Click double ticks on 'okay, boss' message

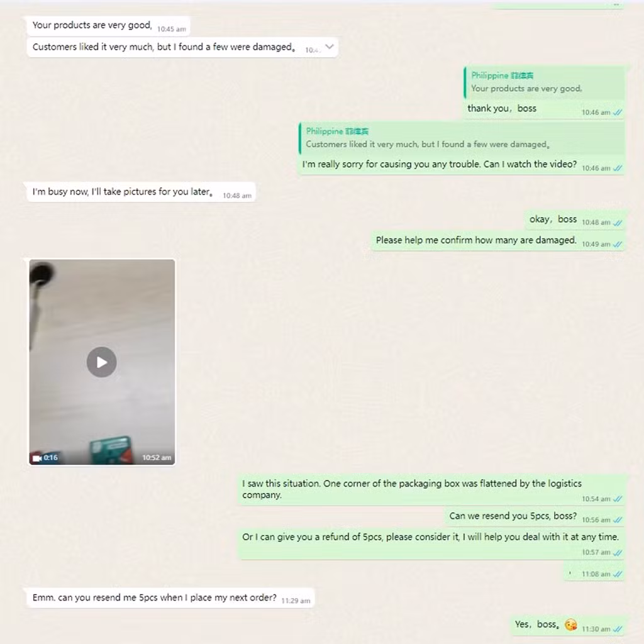pyautogui.click(x=618, y=223)
